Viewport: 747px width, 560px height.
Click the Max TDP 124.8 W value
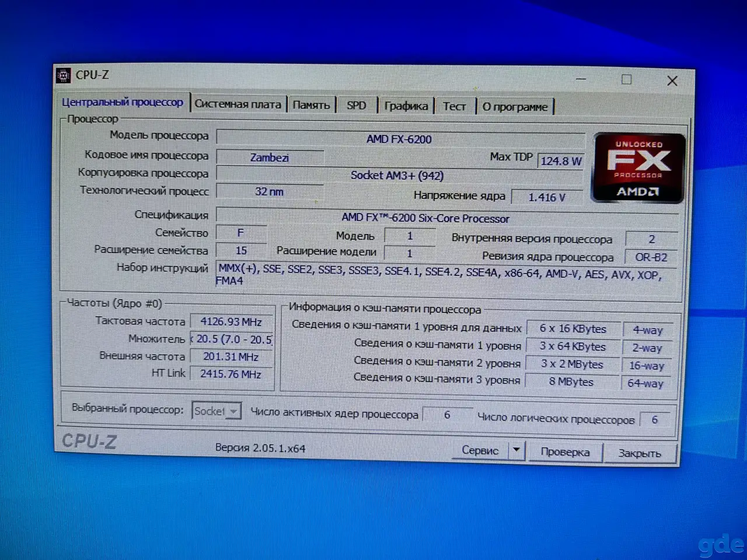(560, 161)
